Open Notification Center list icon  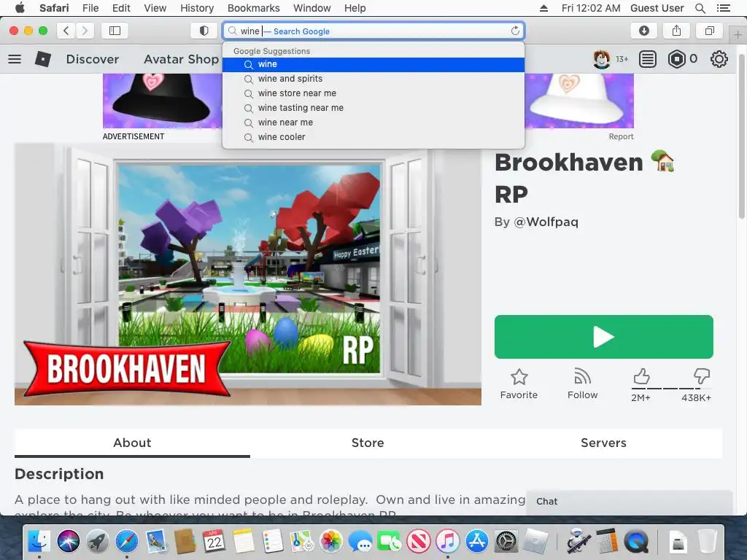(x=723, y=8)
